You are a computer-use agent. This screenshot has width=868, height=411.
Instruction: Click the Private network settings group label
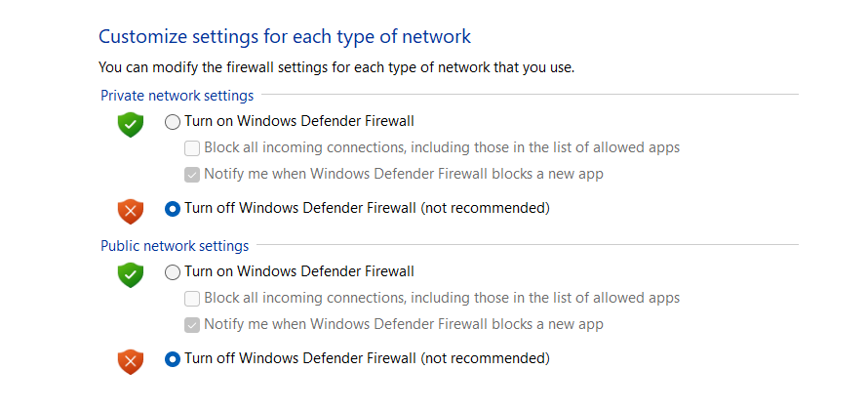click(177, 96)
